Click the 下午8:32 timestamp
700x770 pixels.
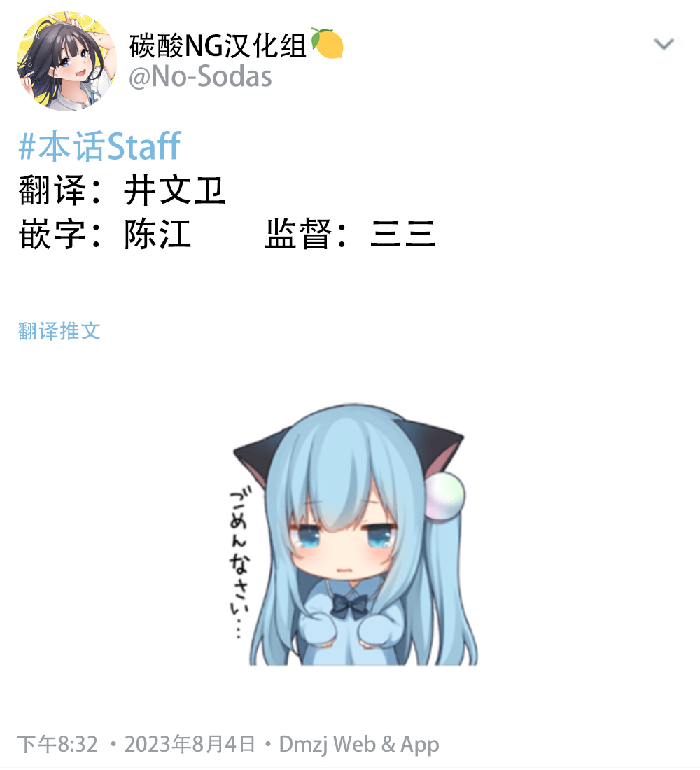[58, 744]
